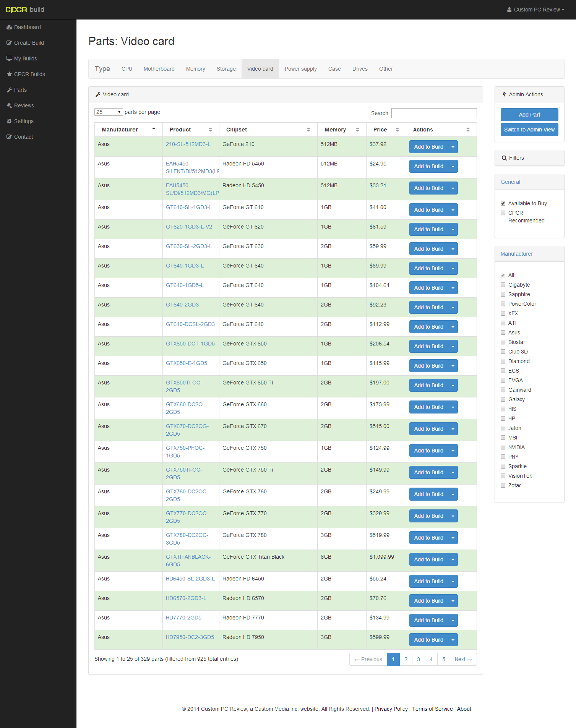
Task: Sort by Product using its sort arrows
Action: point(210,130)
